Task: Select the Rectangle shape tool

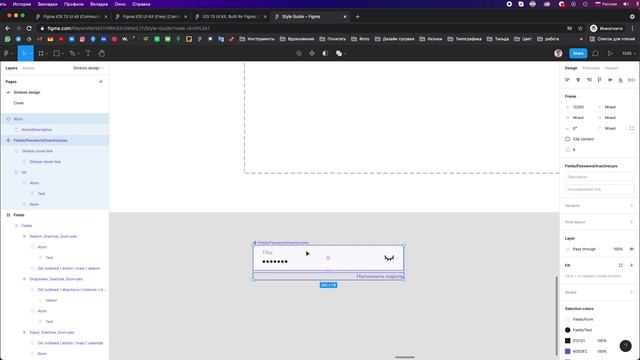Action: [57, 53]
